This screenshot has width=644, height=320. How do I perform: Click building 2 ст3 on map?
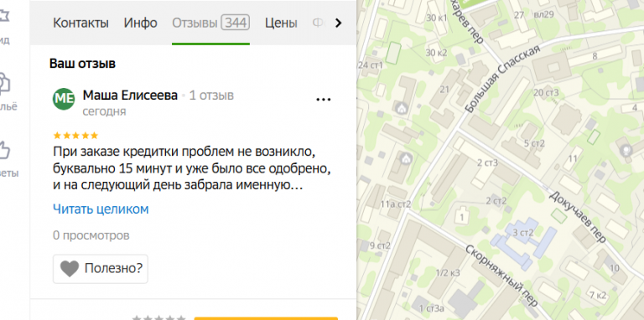487,163
